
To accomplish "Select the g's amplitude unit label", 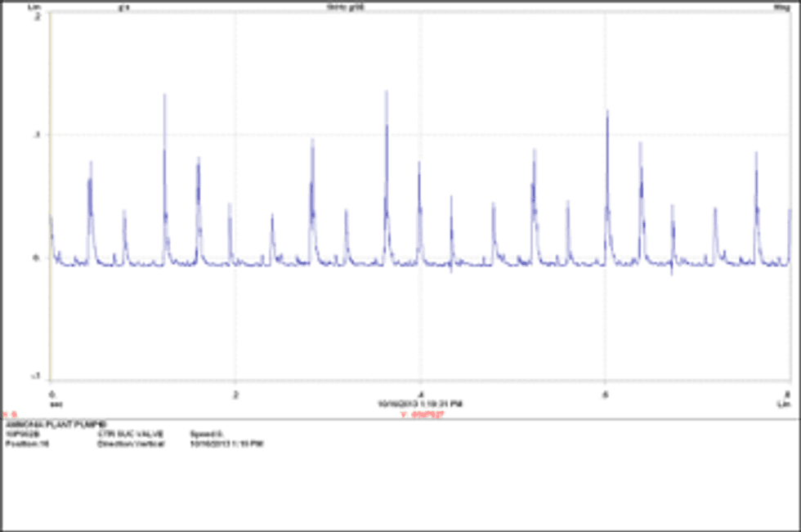I will pos(122,7).
